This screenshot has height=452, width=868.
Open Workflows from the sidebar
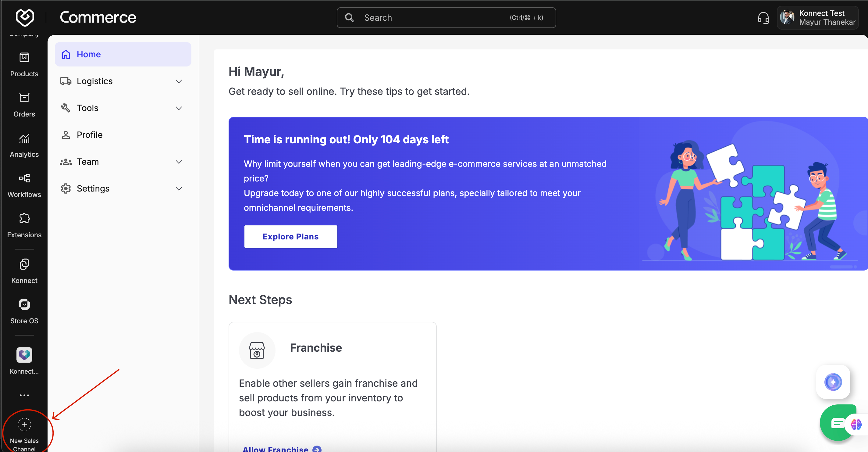[24, 185]
